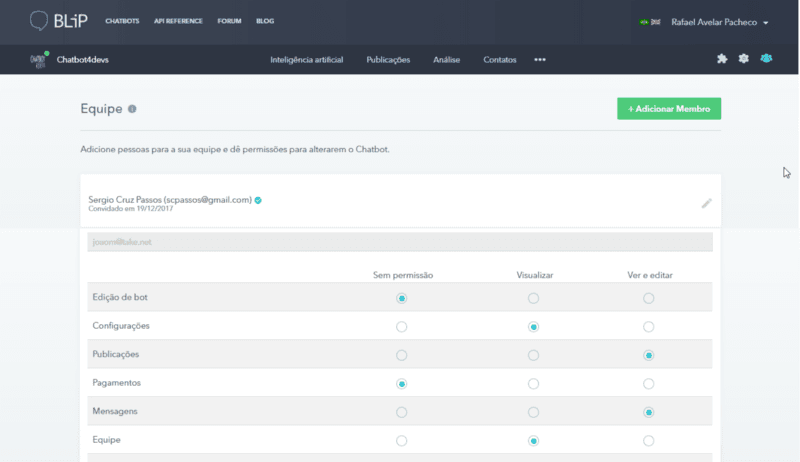Go to the Publicações tab
This screenshot has width=800, height=462.
point(388,60)
